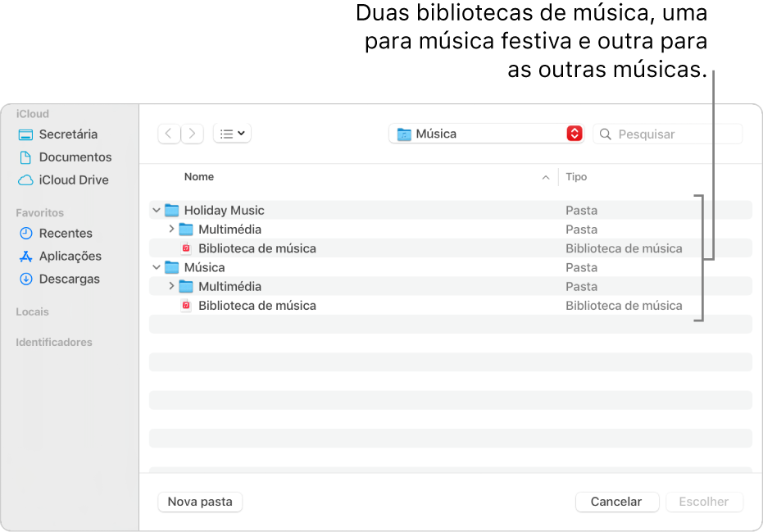Select 'Biblioteca de música' name under Holiday Music

point(257,248)
